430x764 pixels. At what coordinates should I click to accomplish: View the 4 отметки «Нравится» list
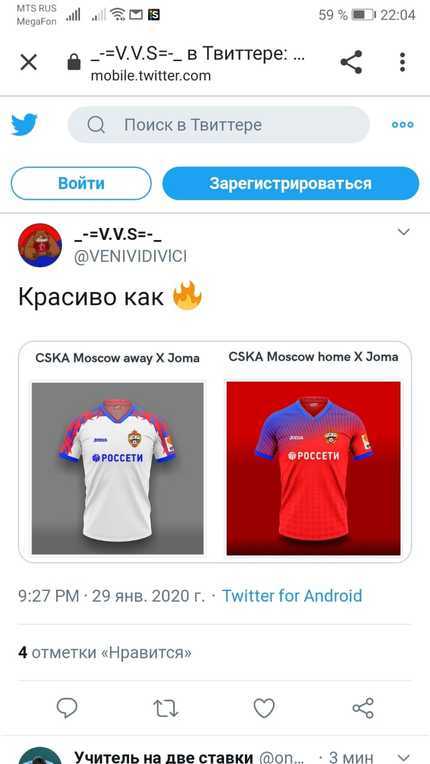pyautogui.click(x=105, y=652)
